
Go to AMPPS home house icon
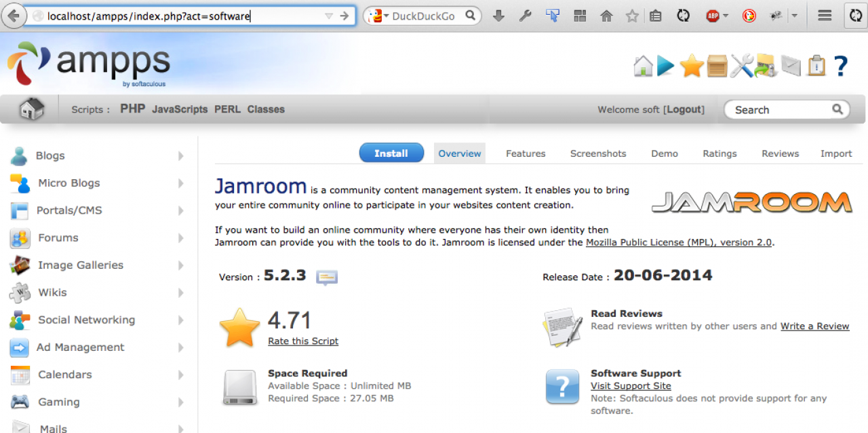click(643, 66)
